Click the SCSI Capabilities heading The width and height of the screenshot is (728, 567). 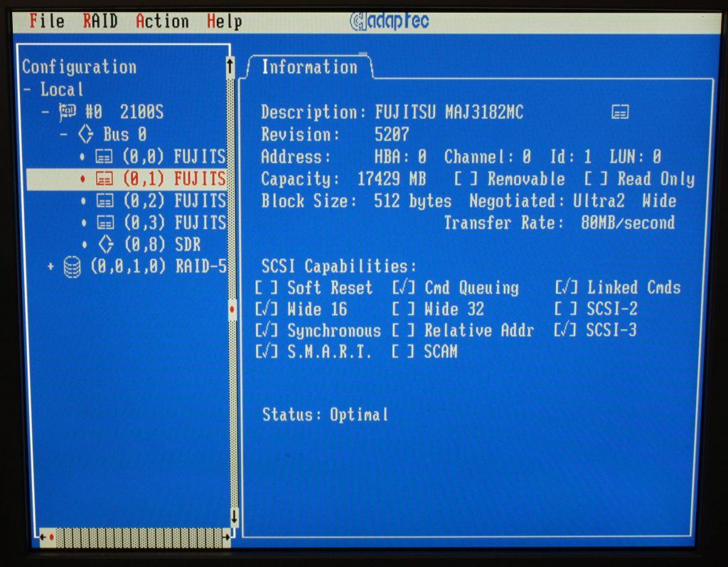click(x=339, y=266)
